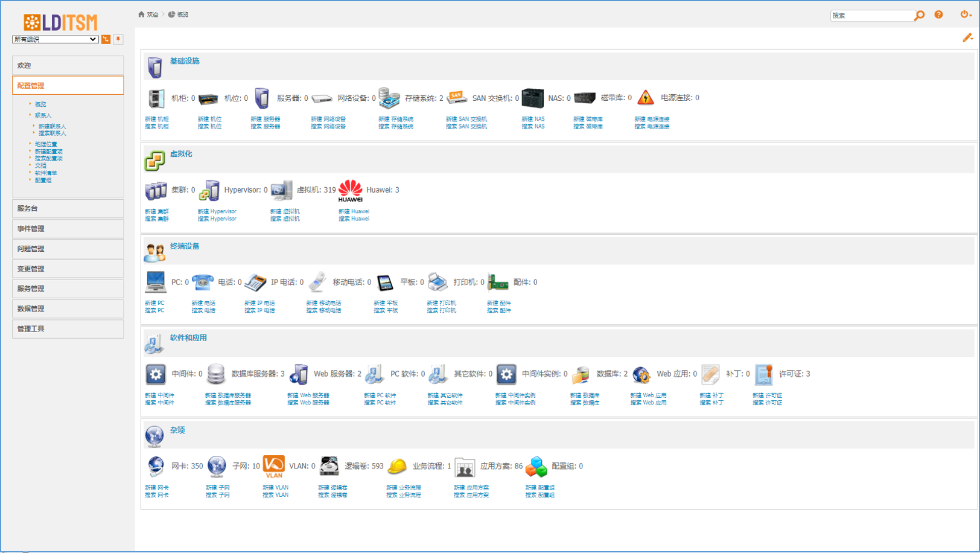Open the pencil edit dropdown
Screen dimensions: 980x553
pos(967,38)
